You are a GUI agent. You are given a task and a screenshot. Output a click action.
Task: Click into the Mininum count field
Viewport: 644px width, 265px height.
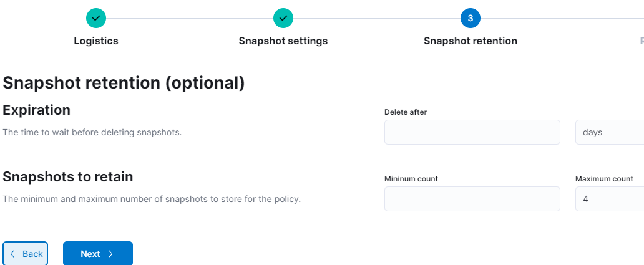tap(472, 199)
